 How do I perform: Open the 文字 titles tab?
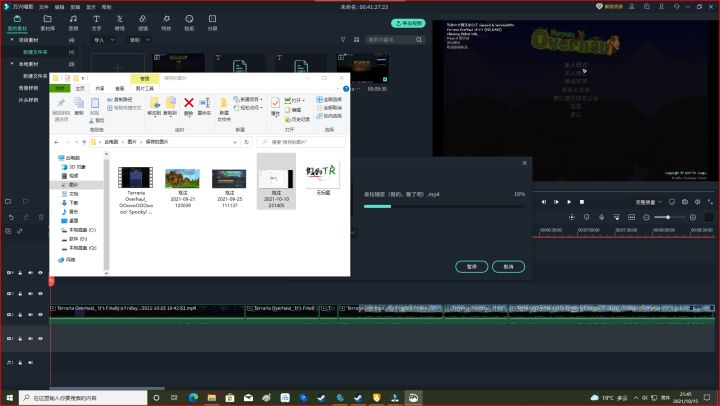coord(96,23)
